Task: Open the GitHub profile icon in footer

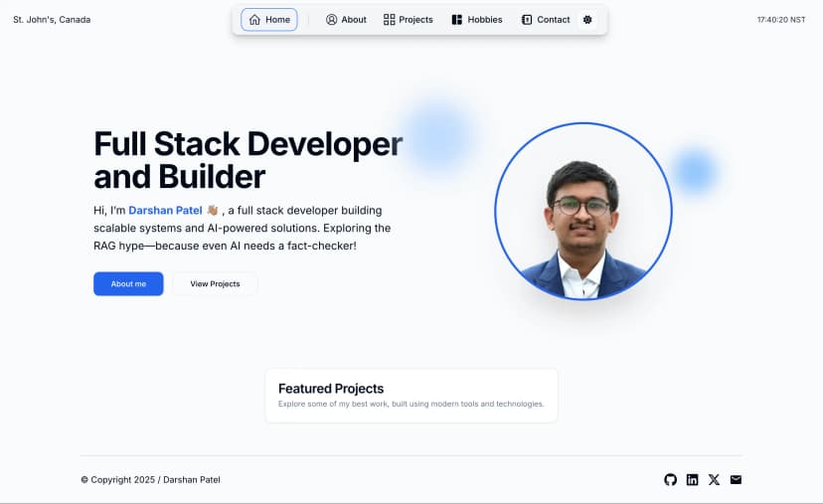Action: [x=670, y=479]
